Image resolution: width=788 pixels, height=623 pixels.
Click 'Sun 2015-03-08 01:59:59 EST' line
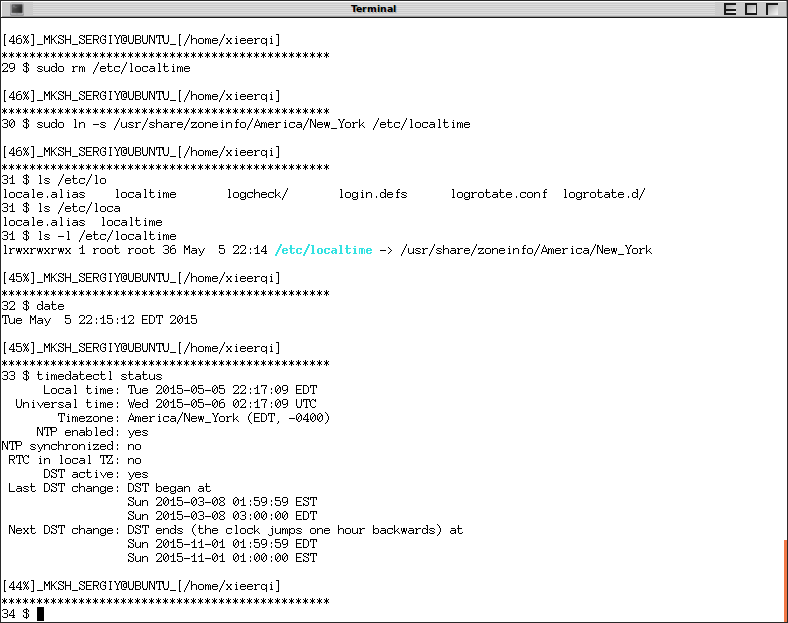(x=222, y=502)
